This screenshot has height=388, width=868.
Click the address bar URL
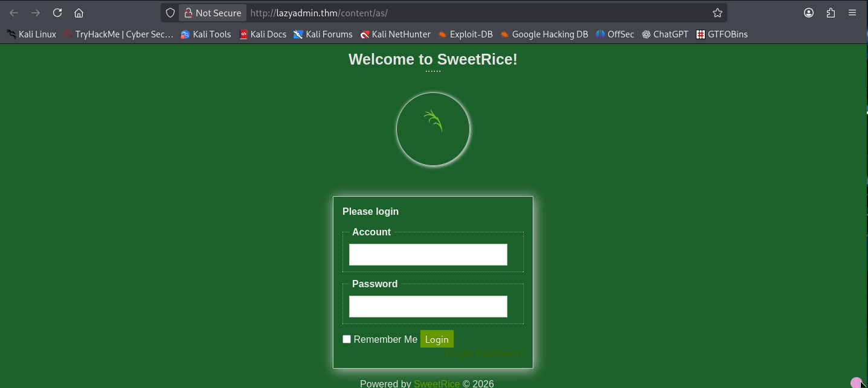pos(423,13)
